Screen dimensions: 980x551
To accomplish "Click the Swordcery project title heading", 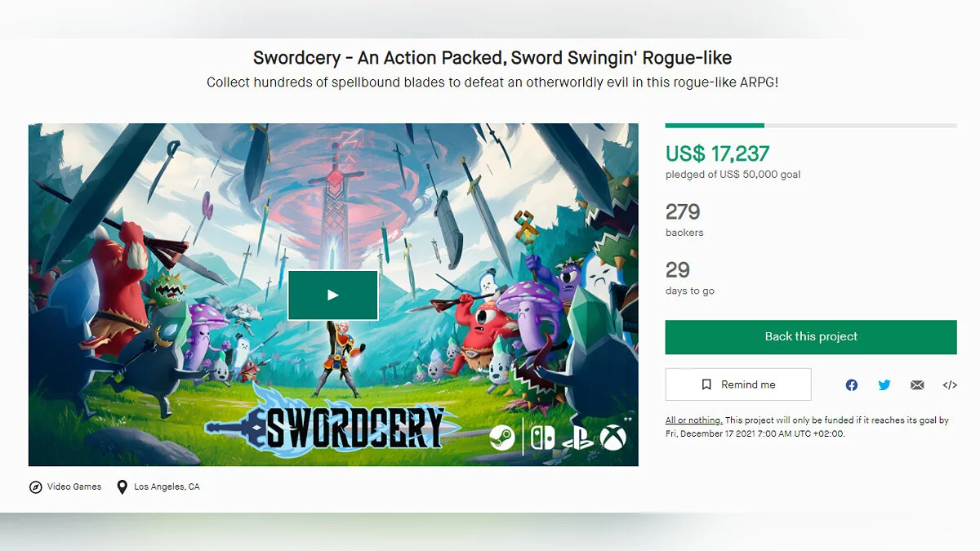I will tap(492, 58).
